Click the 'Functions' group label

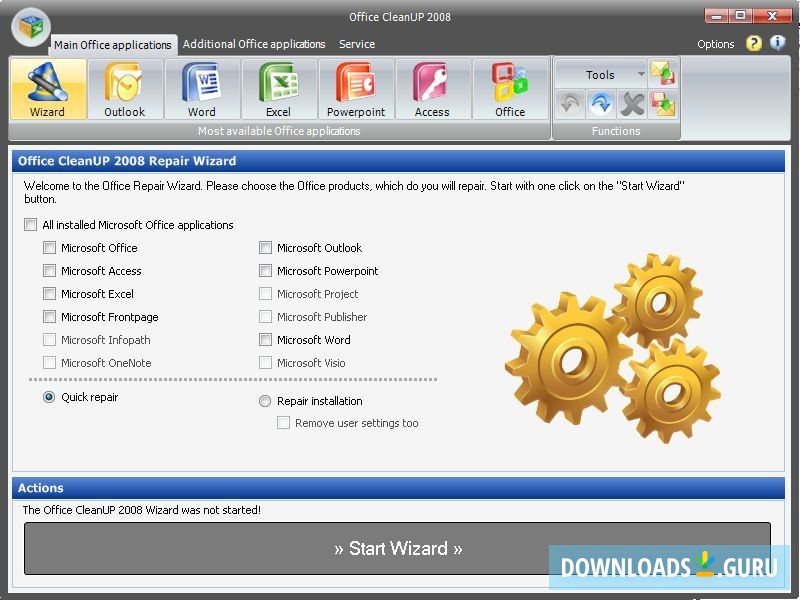[x=616, y=131]
